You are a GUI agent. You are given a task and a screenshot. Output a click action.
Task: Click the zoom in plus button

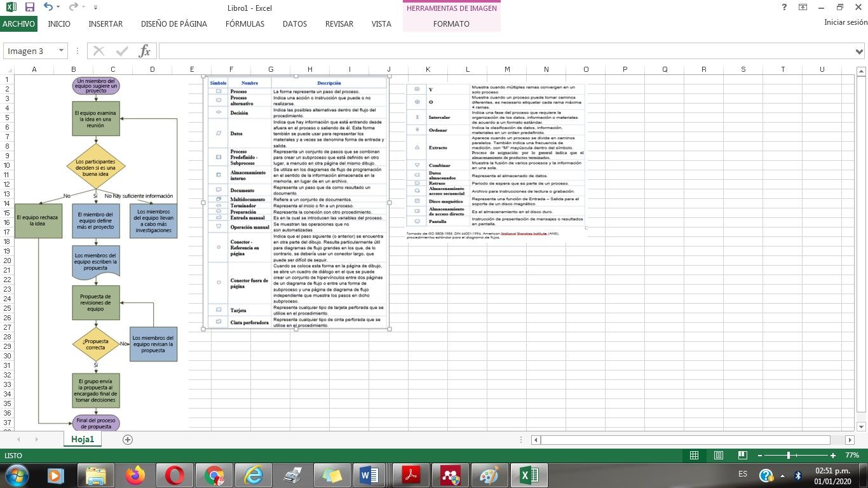[x=833, y=456]
